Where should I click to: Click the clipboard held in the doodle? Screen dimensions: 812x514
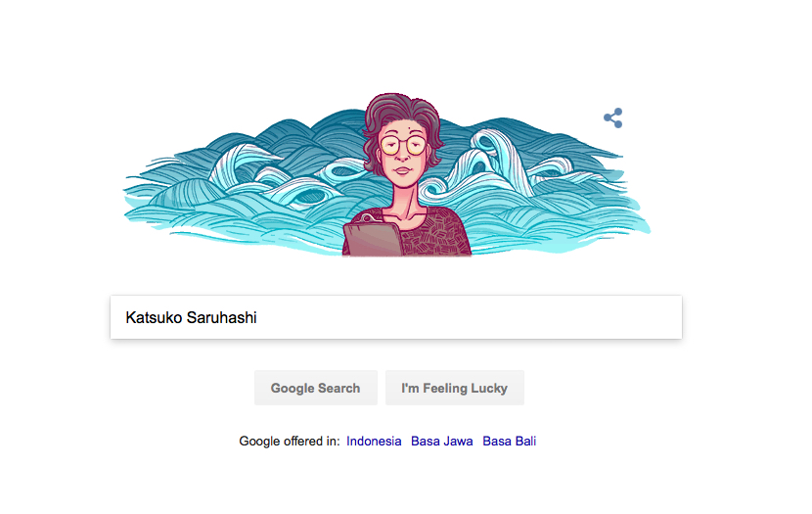coord(373,238)
